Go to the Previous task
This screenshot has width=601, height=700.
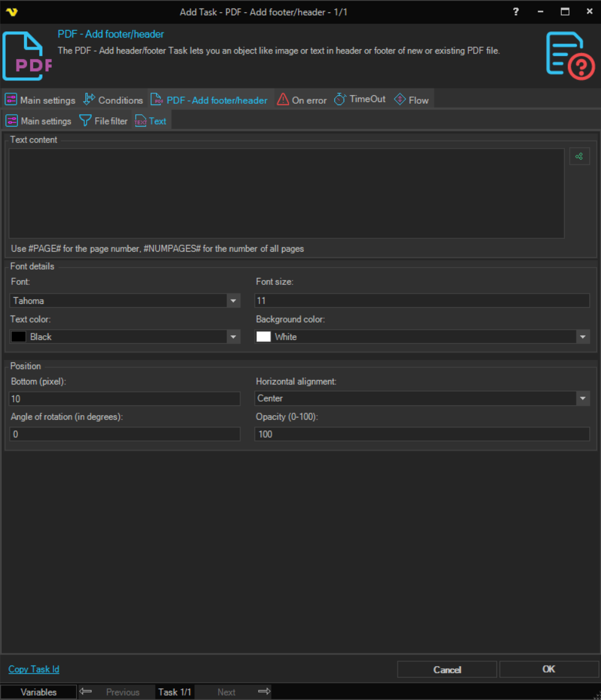click(x=123, y=692)
